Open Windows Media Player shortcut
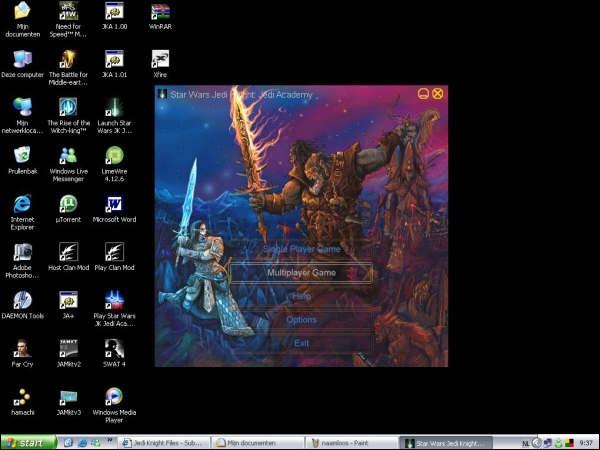The height and width of the screenshot is (450, 600). (x=114, y=397)
